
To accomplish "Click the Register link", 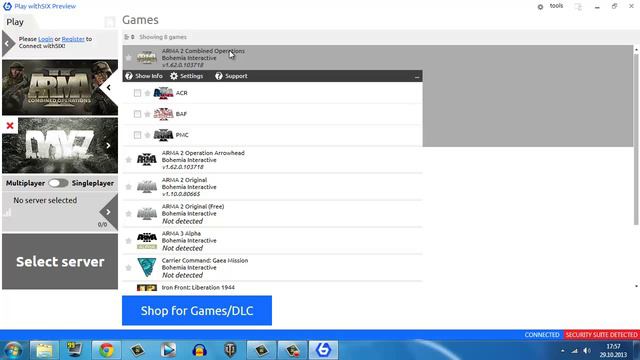I will click(x=73, y=39).
